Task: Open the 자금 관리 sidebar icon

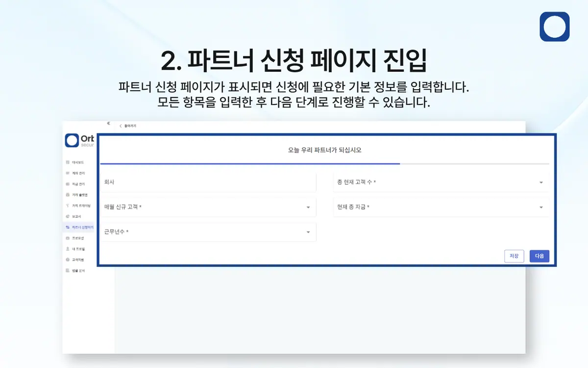Action: point(68,184)
